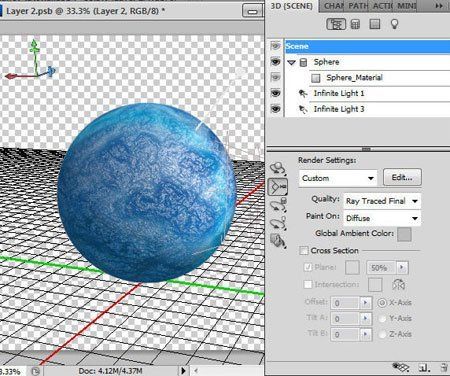Filter 3D panel by lights bulb icon

coord(395,24)
